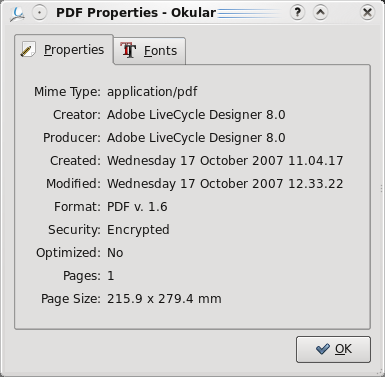Click the Producer value text

click(x=196, y=138)
